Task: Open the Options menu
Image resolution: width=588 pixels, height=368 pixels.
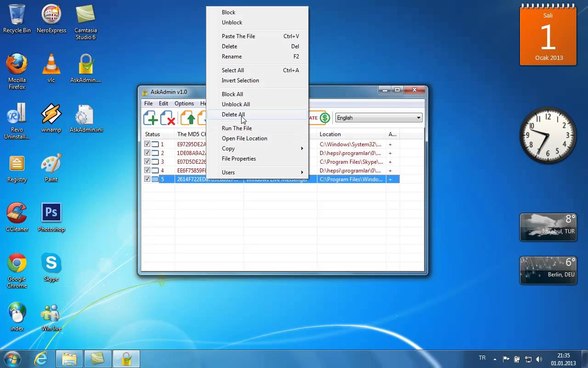Action: coord(184,103)
